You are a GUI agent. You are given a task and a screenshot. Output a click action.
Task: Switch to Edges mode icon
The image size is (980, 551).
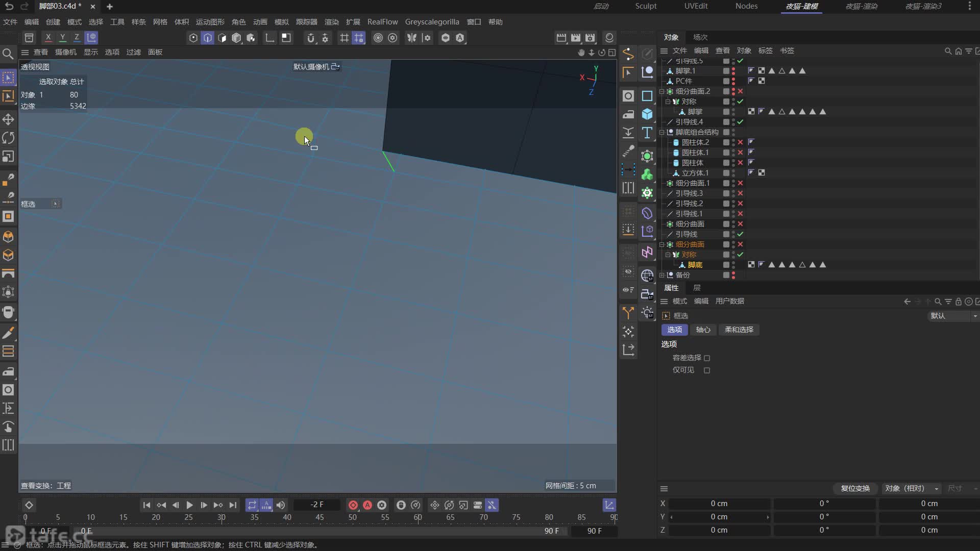207,38
